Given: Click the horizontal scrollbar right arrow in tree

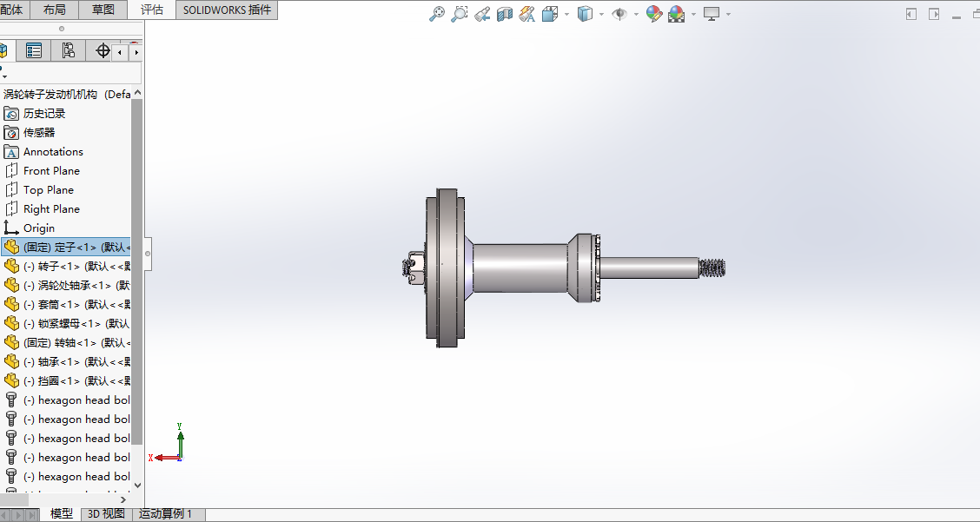Looking at the screenshot, I should click(x=123, y=499).
